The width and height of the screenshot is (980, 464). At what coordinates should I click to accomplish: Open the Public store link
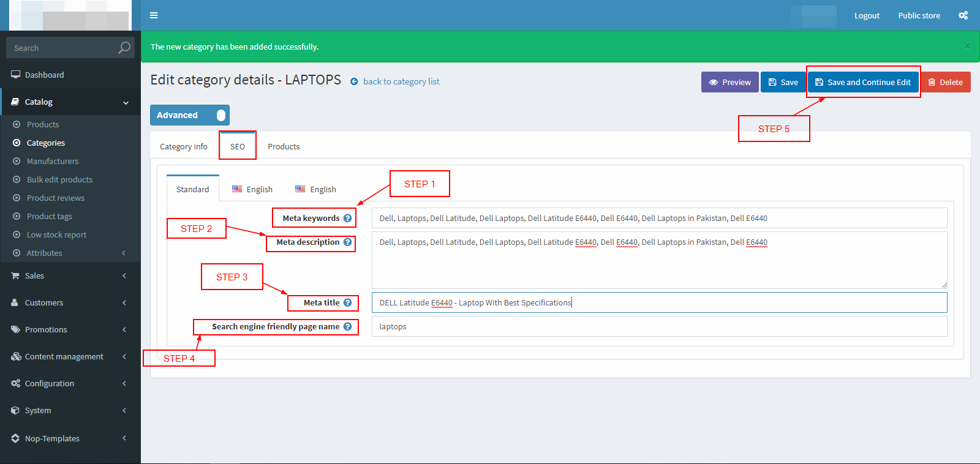(919, 15)
